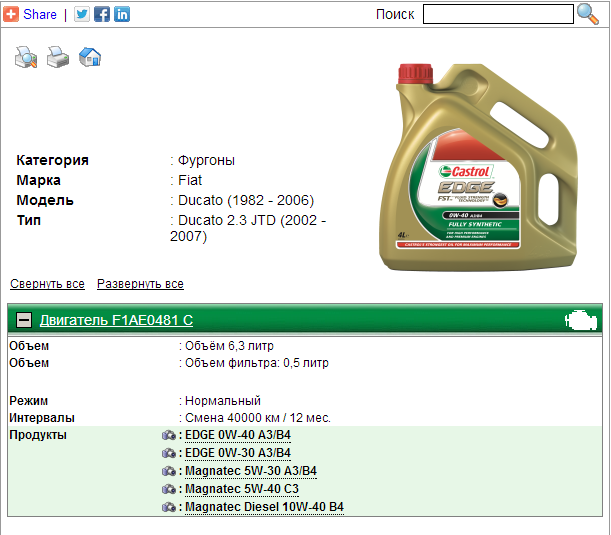611x535 pixels.
Task: Go to home via the house icon
Action: 90,57
